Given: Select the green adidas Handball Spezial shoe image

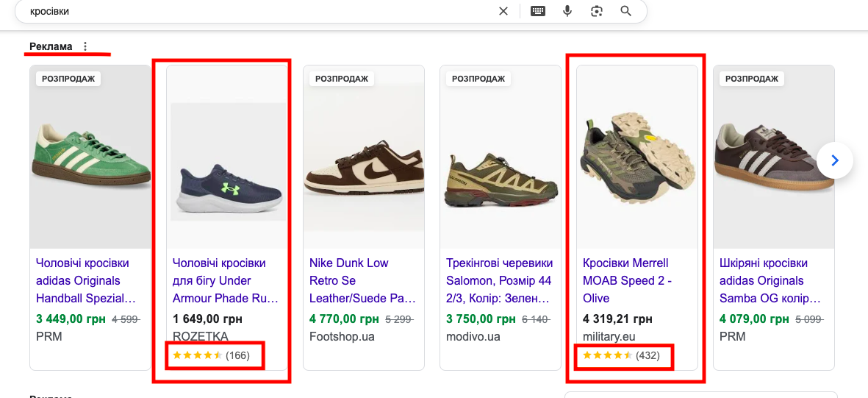Looking at the screenshot, I should tap(90, 157).
